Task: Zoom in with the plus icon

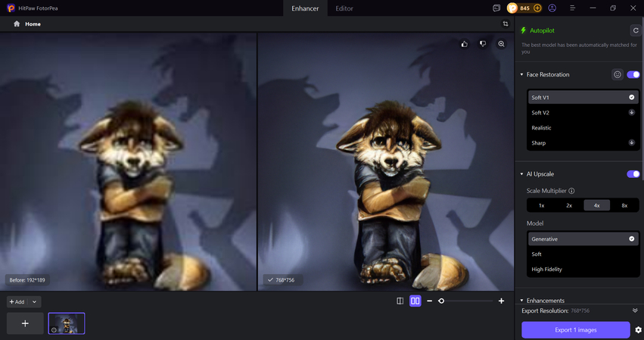Action: pos(501,301)
